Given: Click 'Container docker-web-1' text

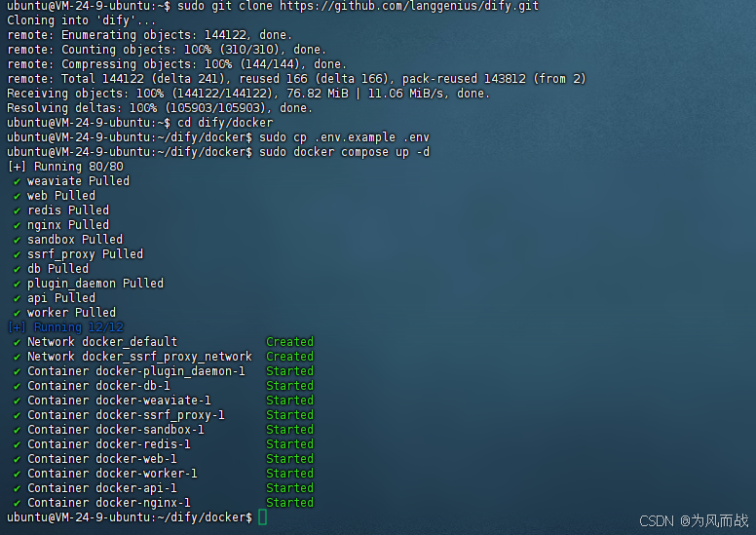Looking at the screenshot, I should (x=102, y=459).
